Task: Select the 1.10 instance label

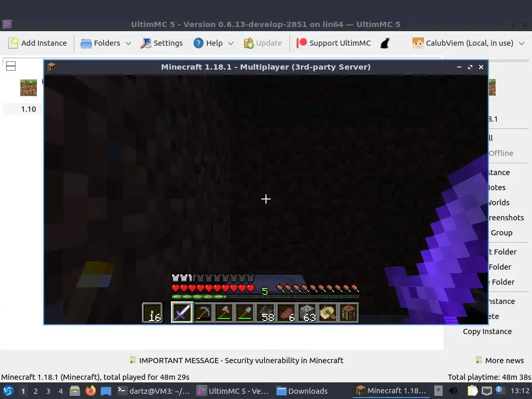Action: [29, 109]
